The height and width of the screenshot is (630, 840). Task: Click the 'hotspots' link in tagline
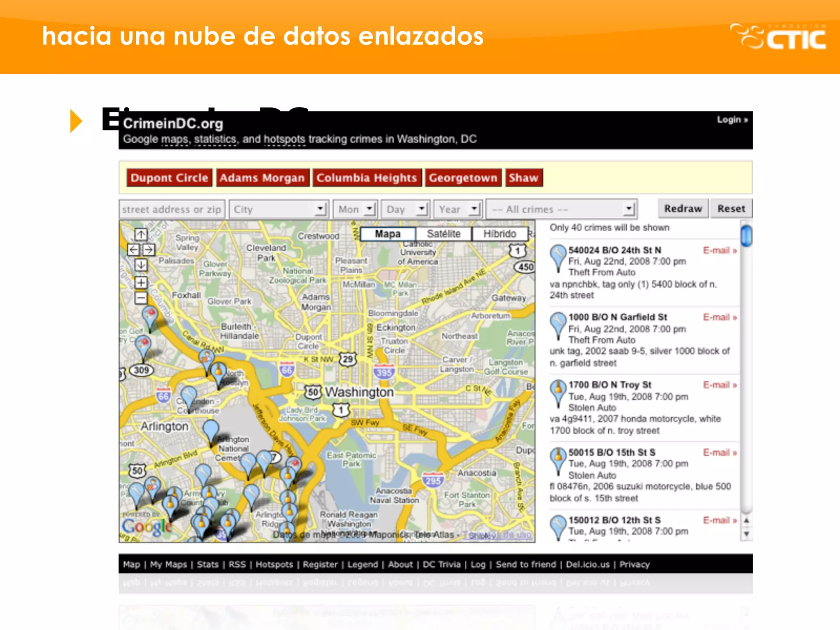285,139
